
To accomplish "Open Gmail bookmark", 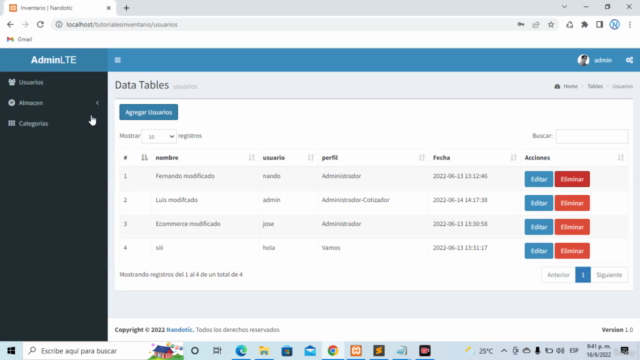I will (20, 39).
